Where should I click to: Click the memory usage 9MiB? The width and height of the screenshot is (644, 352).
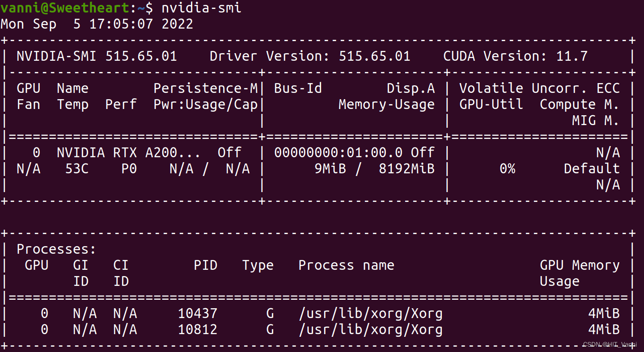click(x=330, y=168)
